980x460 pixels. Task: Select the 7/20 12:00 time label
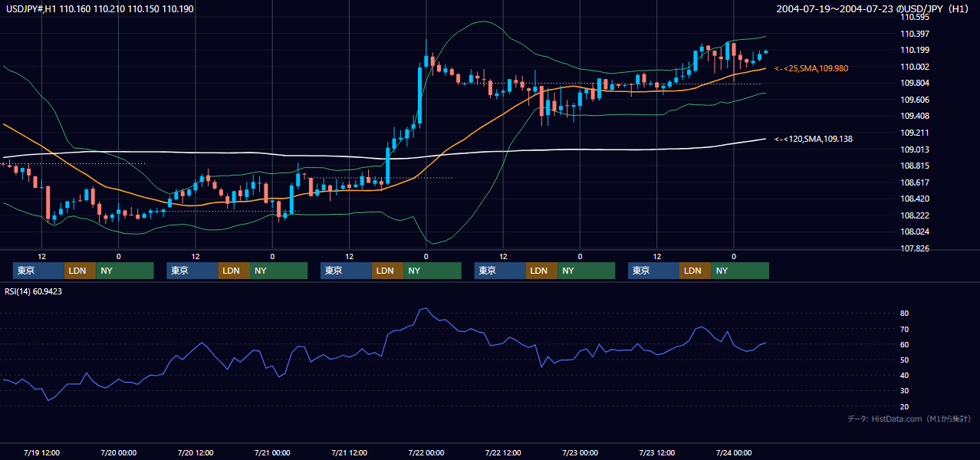(x=196, y=452)
